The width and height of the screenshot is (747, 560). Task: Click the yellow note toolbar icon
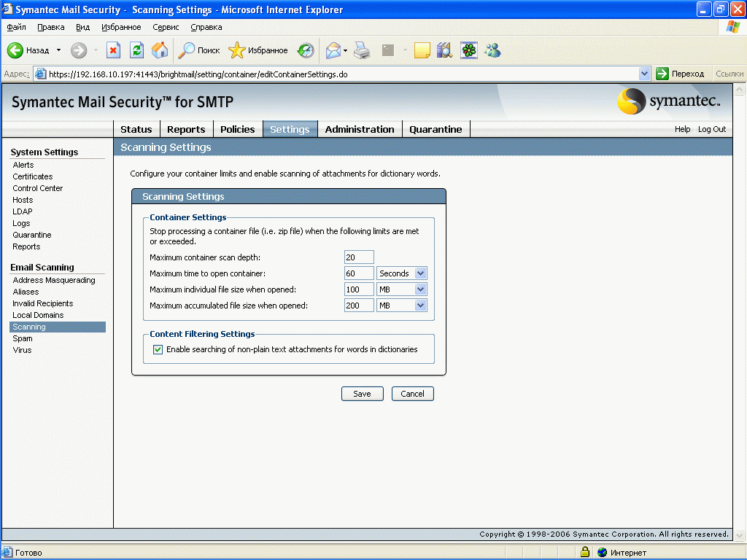422,50
